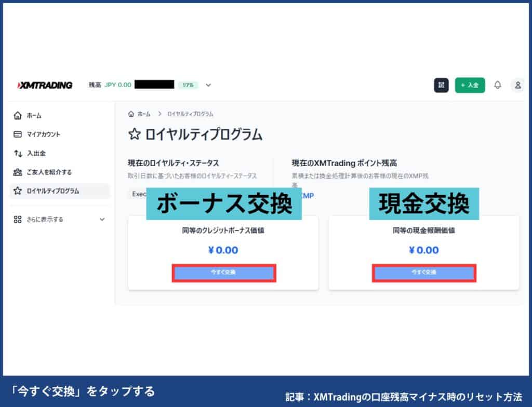Image resolution: width=532 pixels, height=407 pixels.
Task: Select ご友人を紹介する in the sidebar
Action: click(60, 172)
